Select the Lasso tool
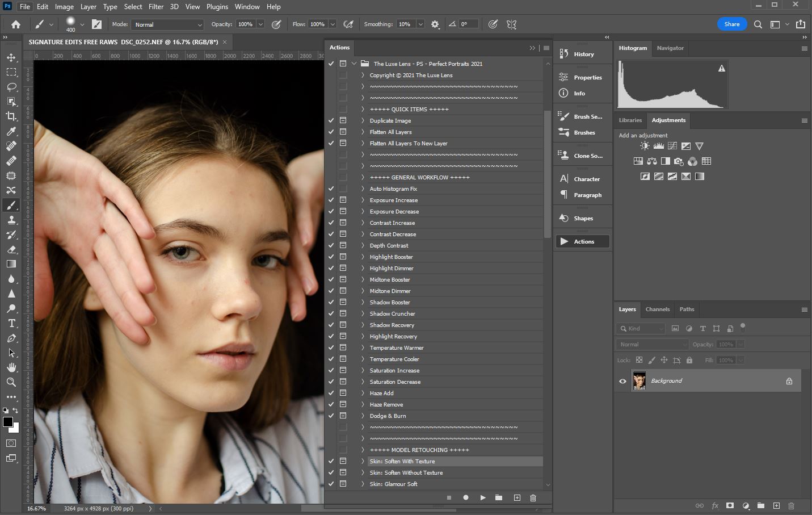Viewport: 812px width, 515px height. 11,87
